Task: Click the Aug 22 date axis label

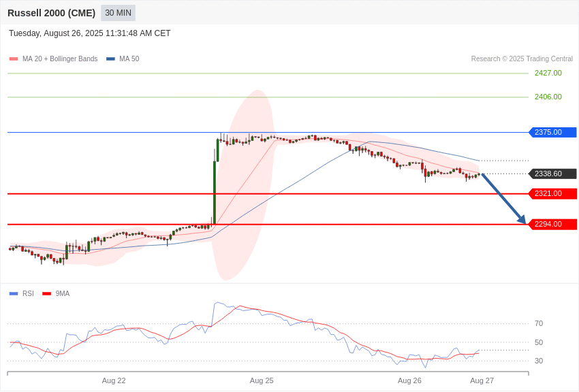Action: [x=114, y=381]
